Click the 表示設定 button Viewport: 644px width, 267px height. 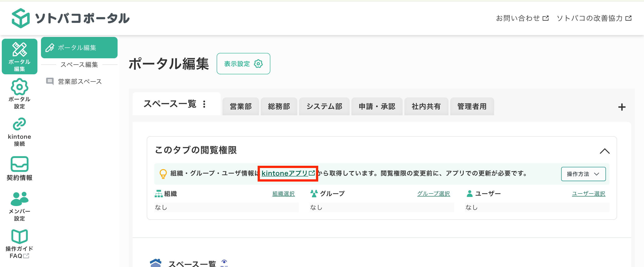pos(243,64)
